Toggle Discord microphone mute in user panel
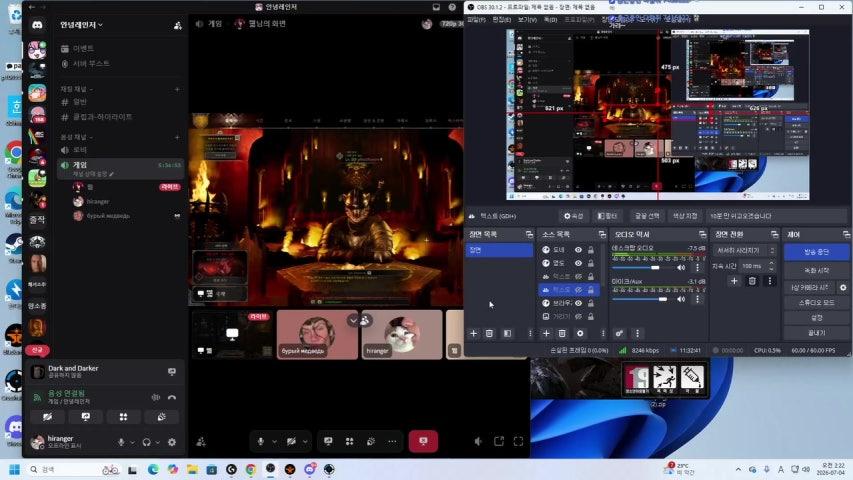The width and height of the screenshot is (853, 480). pyautogui.click(x=121, y=442)
